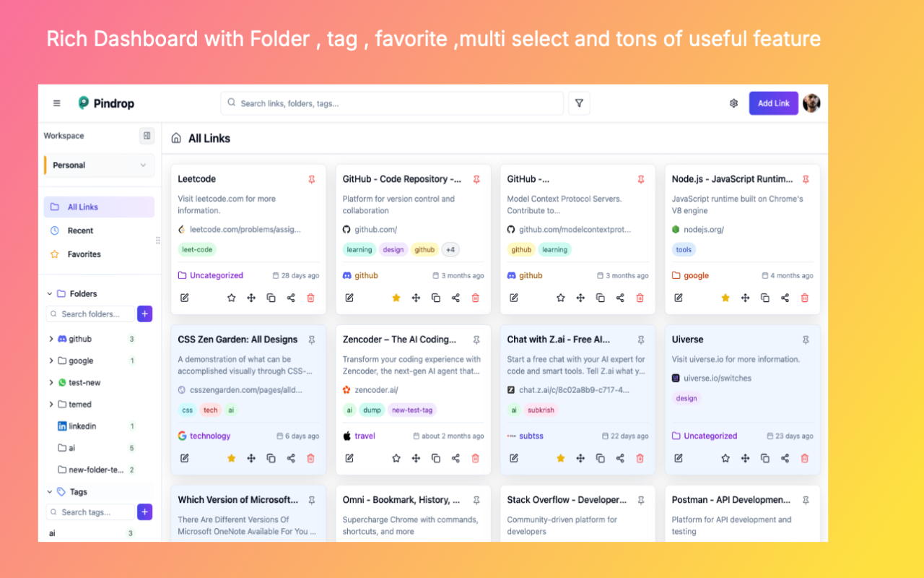Open the Personal workspace dropdown
The image size is (924, 578).
(98, 165)
